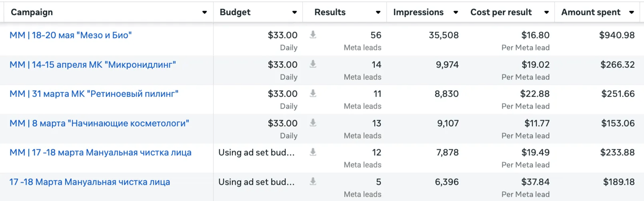Open the Cost per result dropdown arrow
The height and width of the screenshot is (201, 644).
coord(546,13)
